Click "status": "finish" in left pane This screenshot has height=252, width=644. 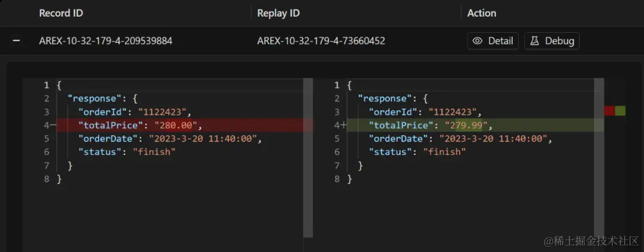[x=128, y=152]
